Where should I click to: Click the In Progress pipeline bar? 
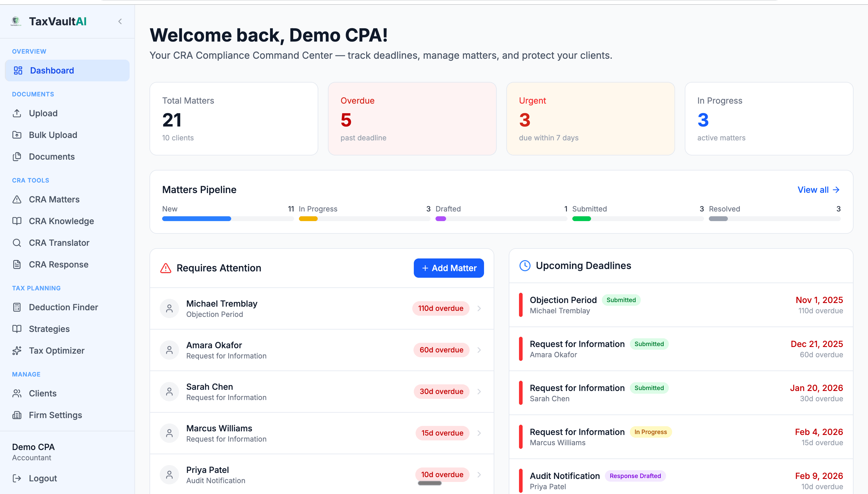tap(307, 218)
